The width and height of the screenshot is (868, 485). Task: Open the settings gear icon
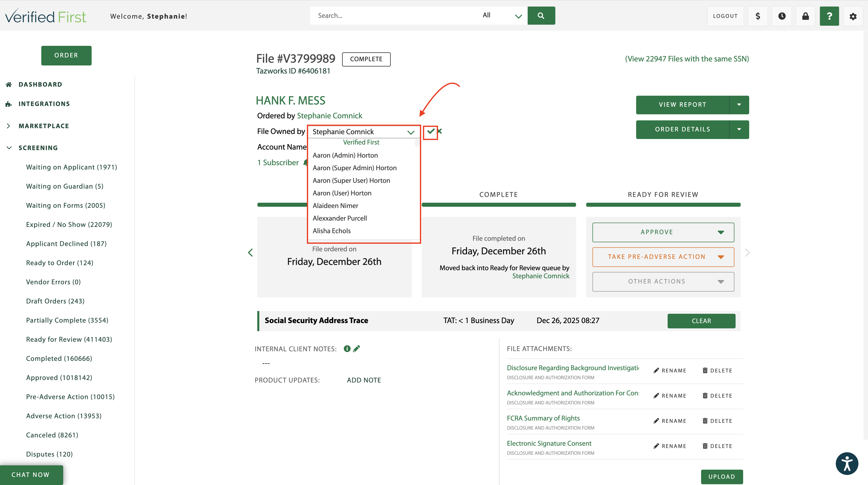pos(853,16)
